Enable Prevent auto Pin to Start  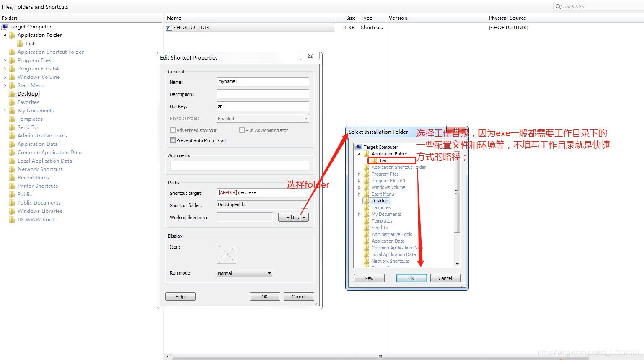[173, 140]
